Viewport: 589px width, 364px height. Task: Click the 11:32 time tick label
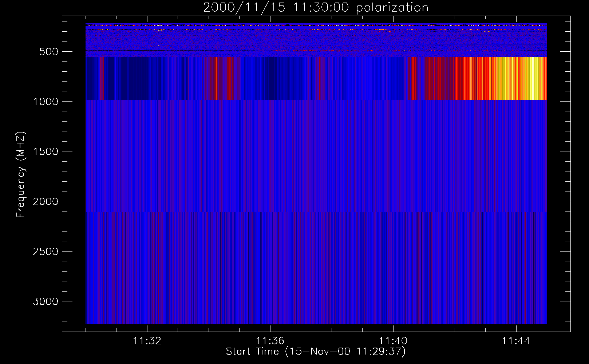[x=147, y=341]
